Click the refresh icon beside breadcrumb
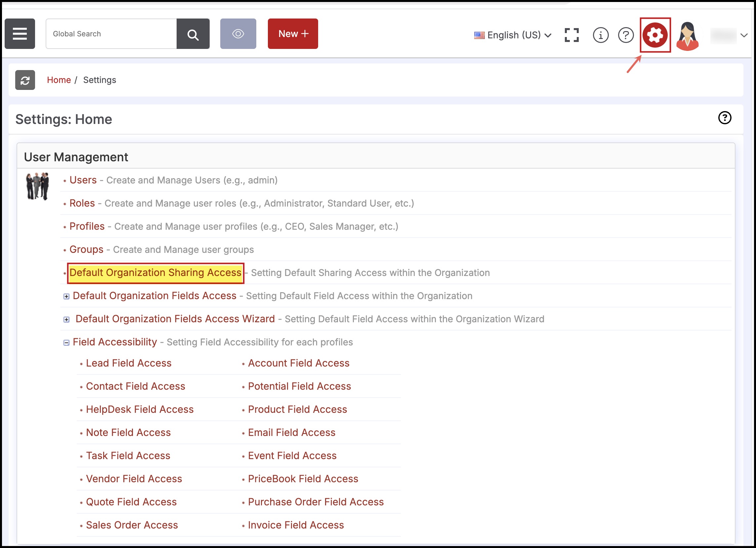 coord(25,80)
